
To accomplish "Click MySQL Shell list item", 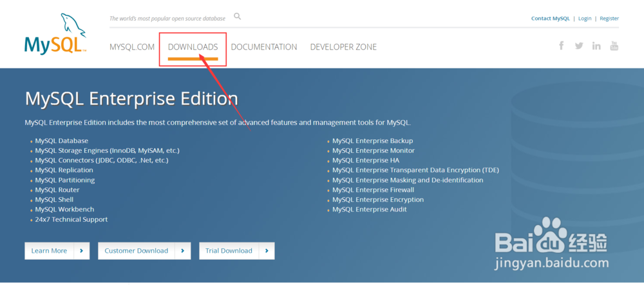I will point(54,199).
